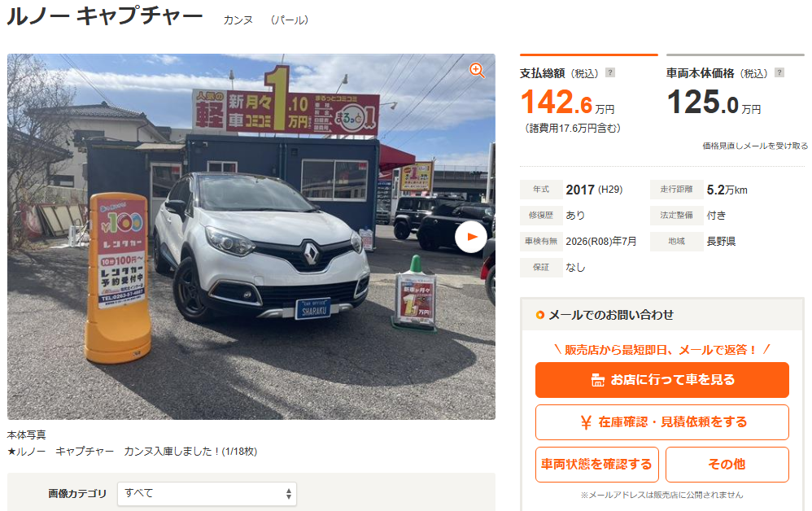This screenshot has width=812, height=511.
Task: Click the photo caption ★ルノー キャプチャー カンヌ入庫しました
Action: (x=132, y=452)
